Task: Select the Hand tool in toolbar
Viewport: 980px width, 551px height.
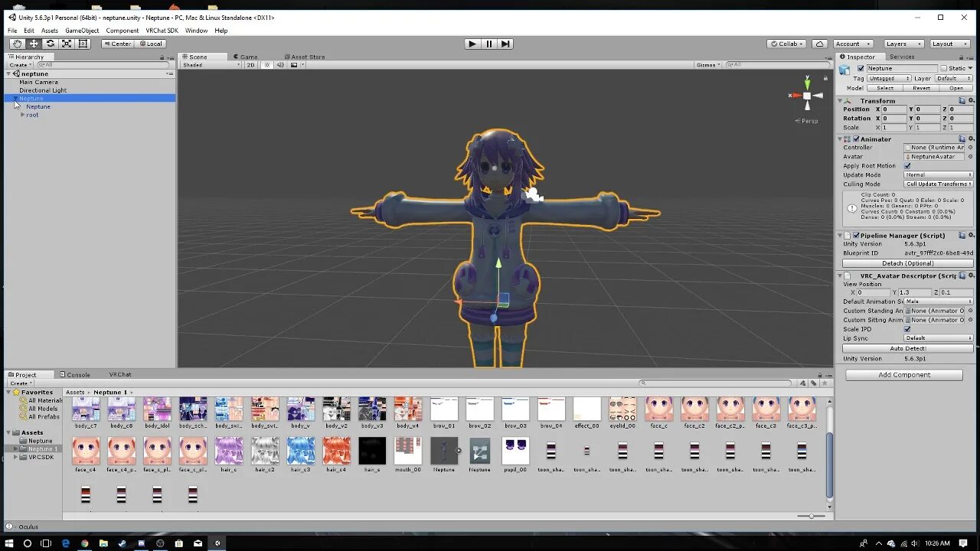Action: [17, 44]
